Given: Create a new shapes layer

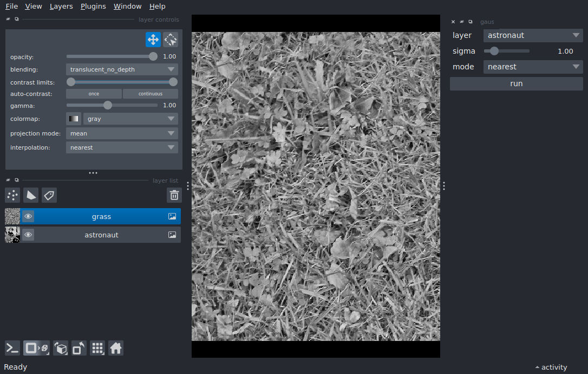Looking at the screenshot, I should click(31, 195).
